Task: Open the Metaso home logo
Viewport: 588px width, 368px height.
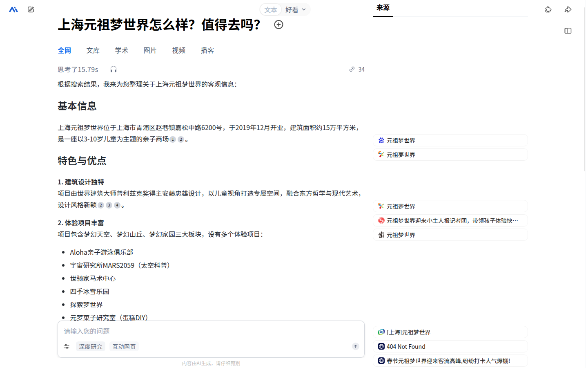Action: (x=13, y=9)
